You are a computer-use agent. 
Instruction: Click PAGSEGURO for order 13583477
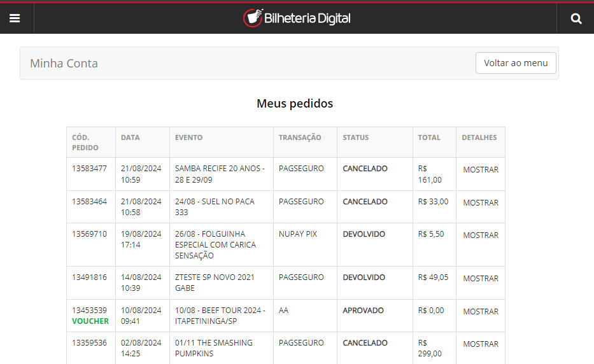point(301,169)
